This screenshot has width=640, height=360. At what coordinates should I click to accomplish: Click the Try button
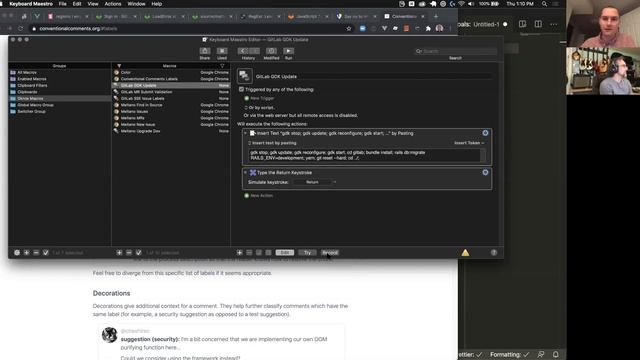(x=307, y=253)
